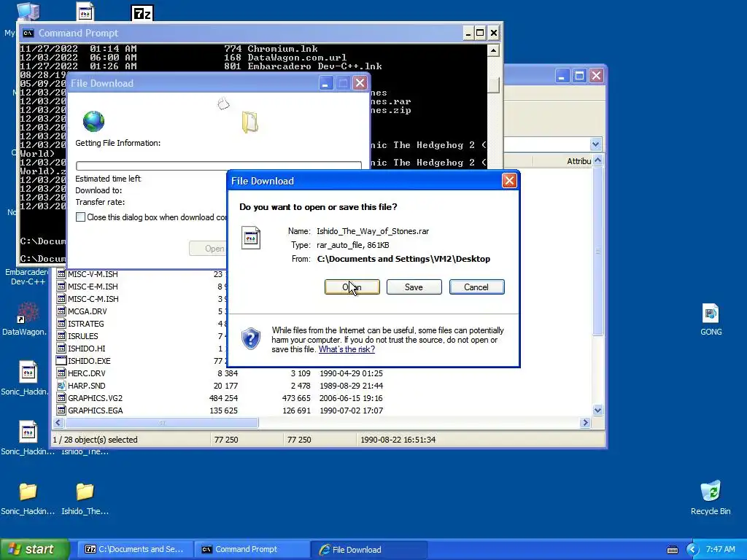
Task: Click HERC.DRV modified date 1990-04-29 01:25
Action: [x=351, y=373]
